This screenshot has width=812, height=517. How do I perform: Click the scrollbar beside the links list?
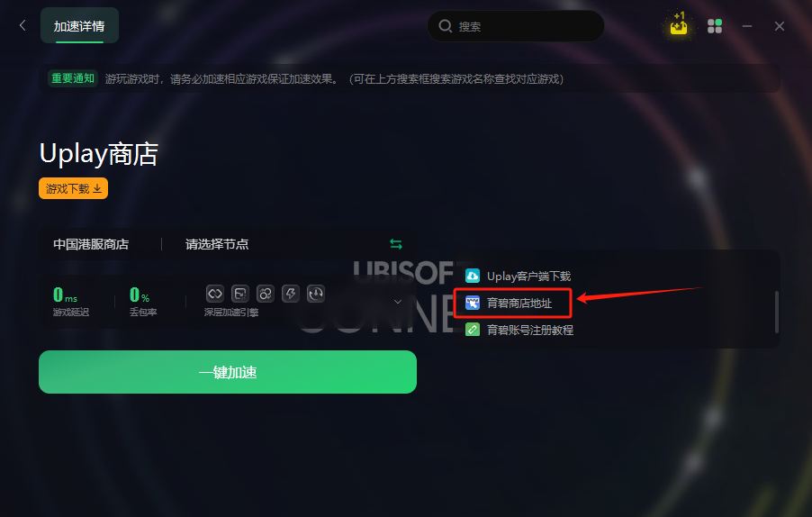click(x=776, y=312)
